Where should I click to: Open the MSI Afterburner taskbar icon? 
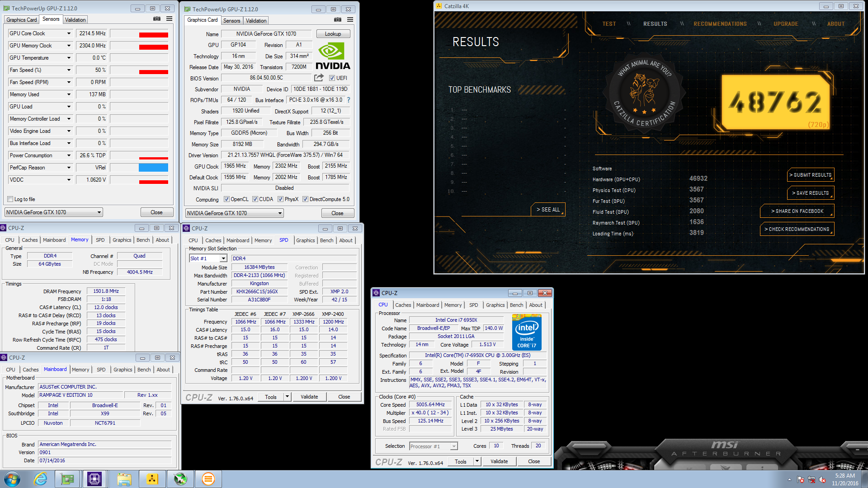[x=180, y=479]
